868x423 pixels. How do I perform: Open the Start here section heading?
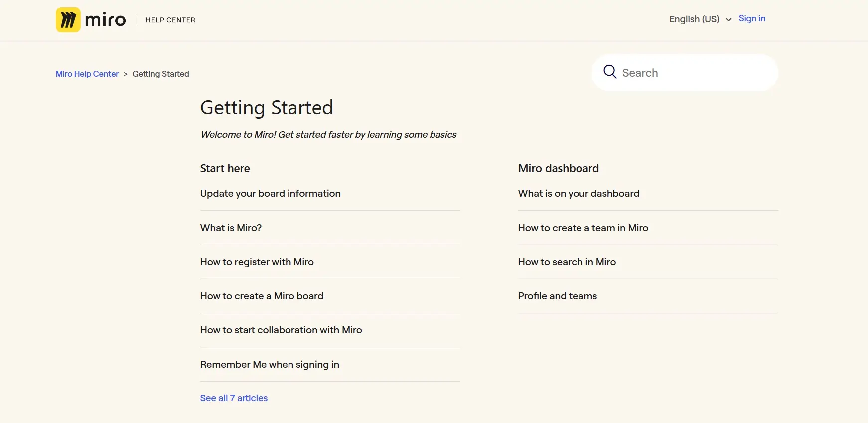click(x=225, y=168)
